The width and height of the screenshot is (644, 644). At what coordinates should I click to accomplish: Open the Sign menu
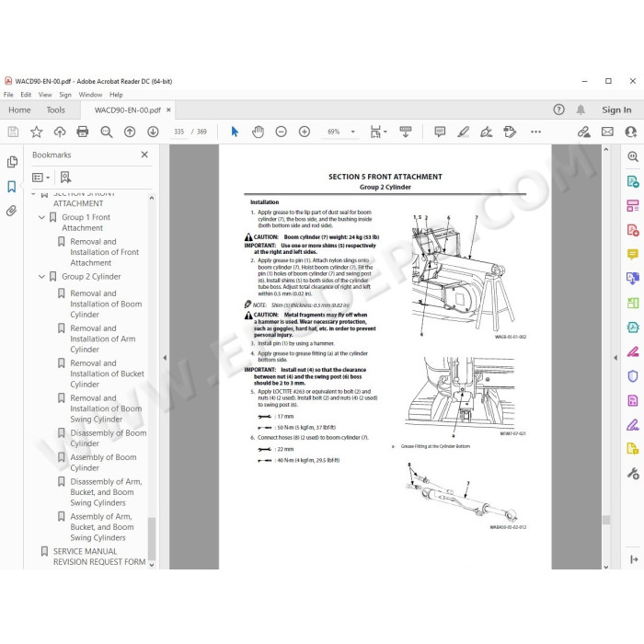tap(65, 95)
